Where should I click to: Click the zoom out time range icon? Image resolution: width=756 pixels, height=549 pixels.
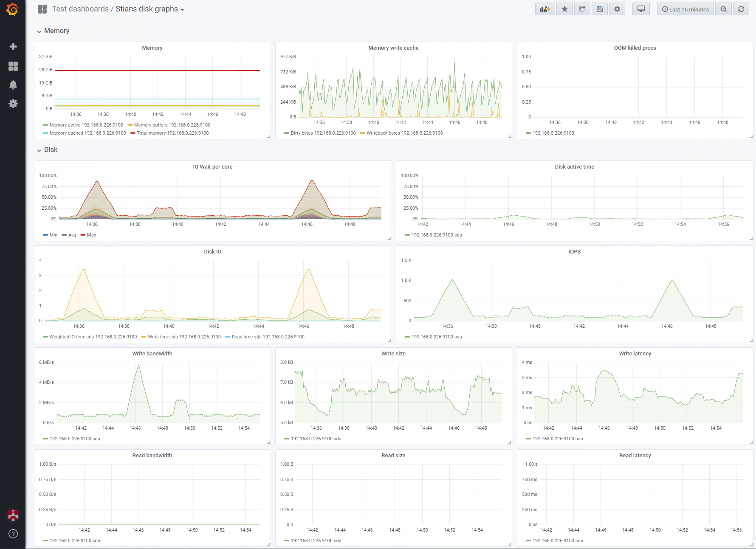point(723,9)
